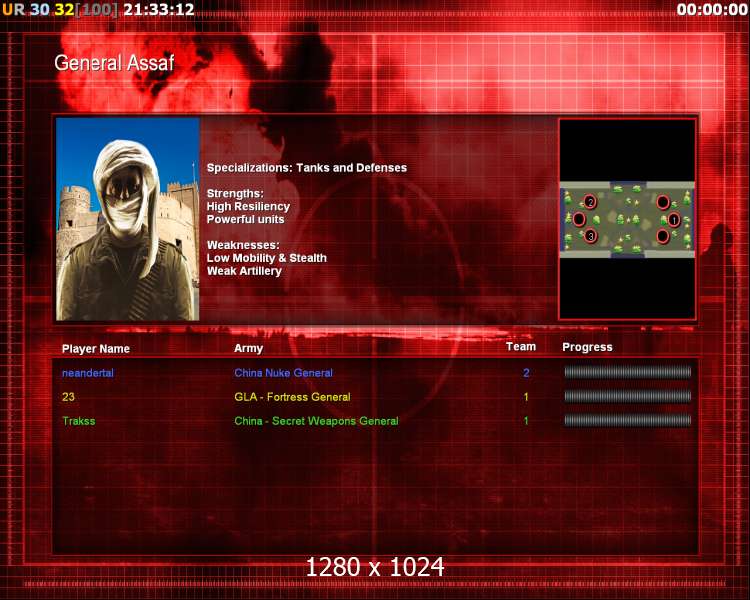
Task: Select player name "Trakss"
Action: click(78, 421)
